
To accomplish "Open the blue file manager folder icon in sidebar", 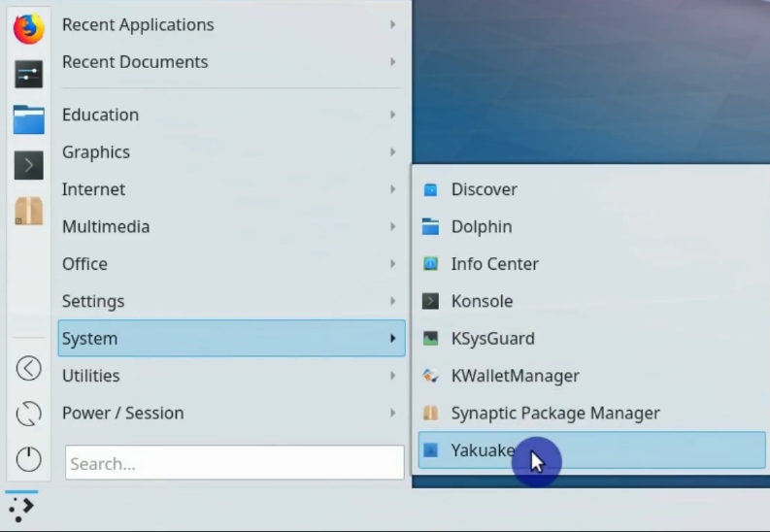I will pyautogui.click(x=28, y=119).
